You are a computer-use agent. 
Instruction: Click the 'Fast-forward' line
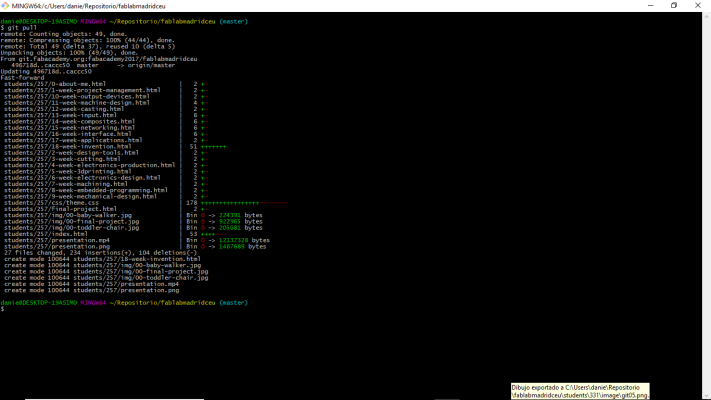[22, 78]
